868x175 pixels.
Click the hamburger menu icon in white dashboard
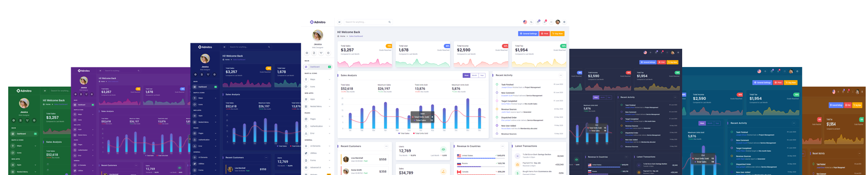tap(339, 22)
